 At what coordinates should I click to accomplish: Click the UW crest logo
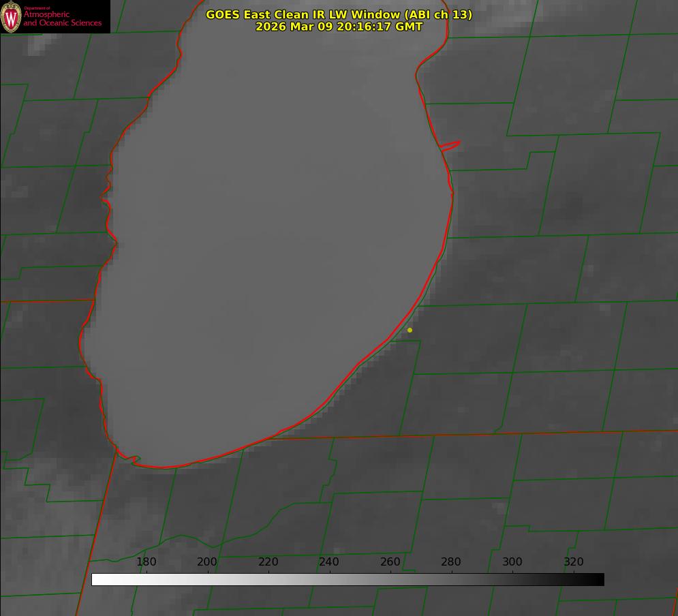click(x=12, y=17)
